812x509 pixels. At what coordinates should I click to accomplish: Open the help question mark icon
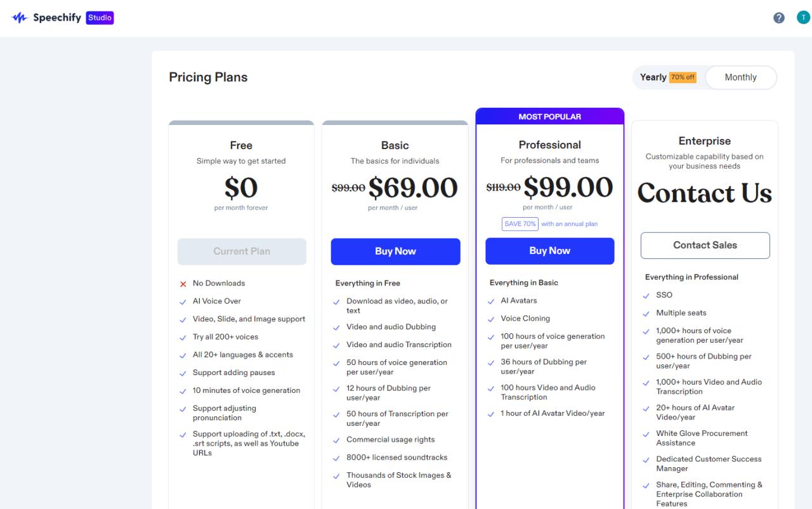coord(779,18)
